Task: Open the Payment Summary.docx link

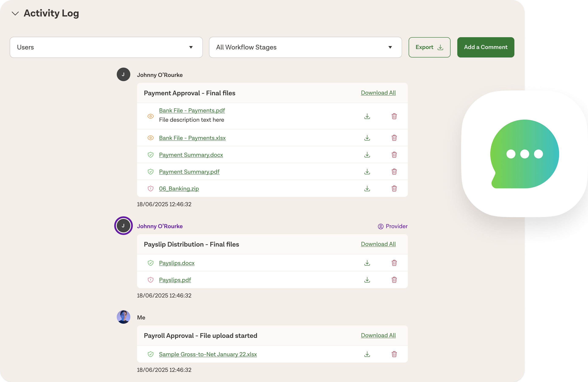Action: click(191, 155)
